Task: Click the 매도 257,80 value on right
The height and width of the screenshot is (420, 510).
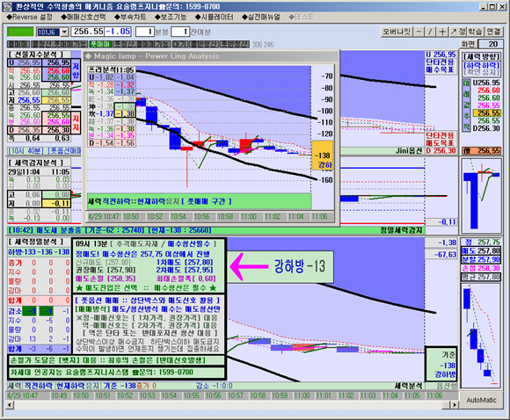Action: click(x=481, y=251)
